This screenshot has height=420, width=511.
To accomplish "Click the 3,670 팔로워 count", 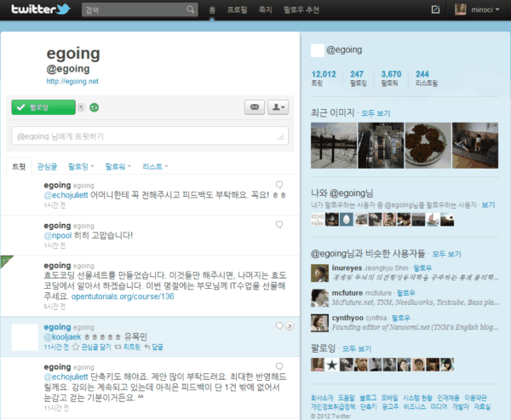I will tap(391, 78).
